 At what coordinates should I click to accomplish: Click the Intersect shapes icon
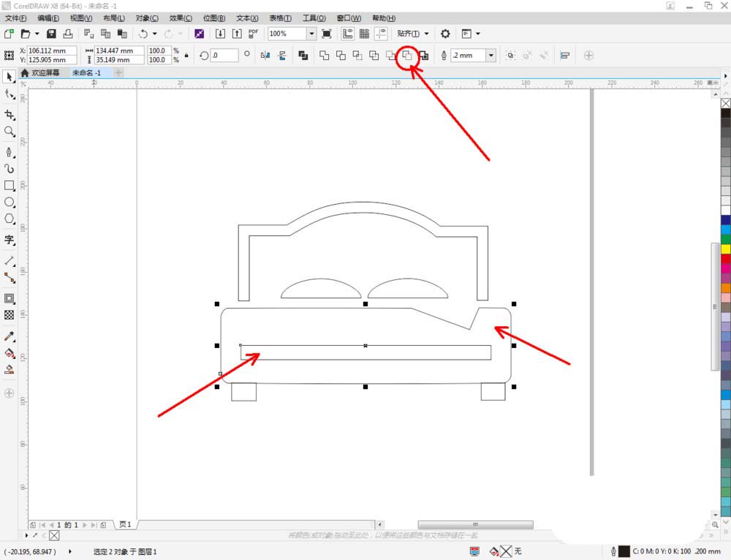357,56
